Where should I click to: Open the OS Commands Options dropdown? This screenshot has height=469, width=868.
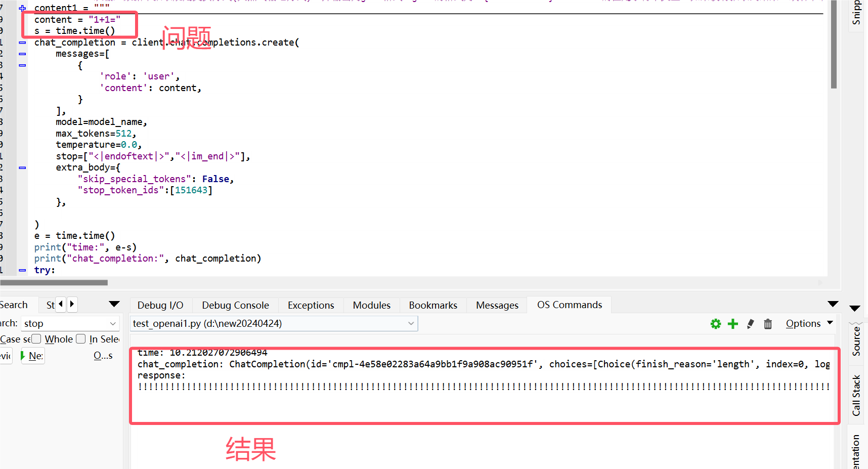coord(809,323)
